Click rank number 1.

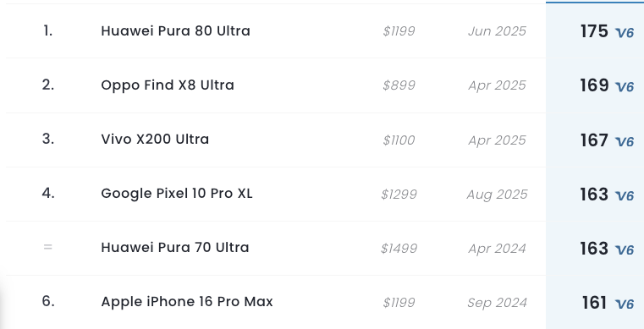pos(48,30)
